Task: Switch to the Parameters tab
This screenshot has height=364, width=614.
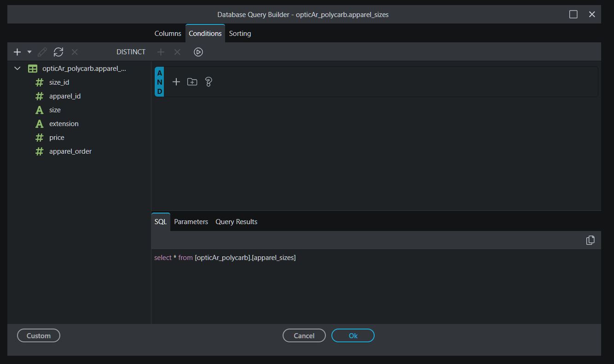Action: click(x=191, y=222)
